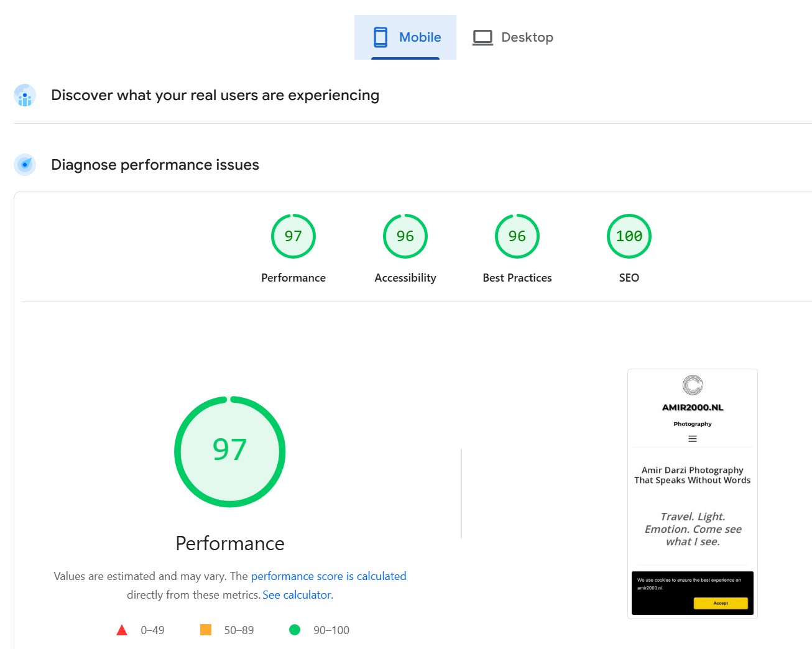
Task: Click the large 97 Performance ring
Action: coord(230,452)
